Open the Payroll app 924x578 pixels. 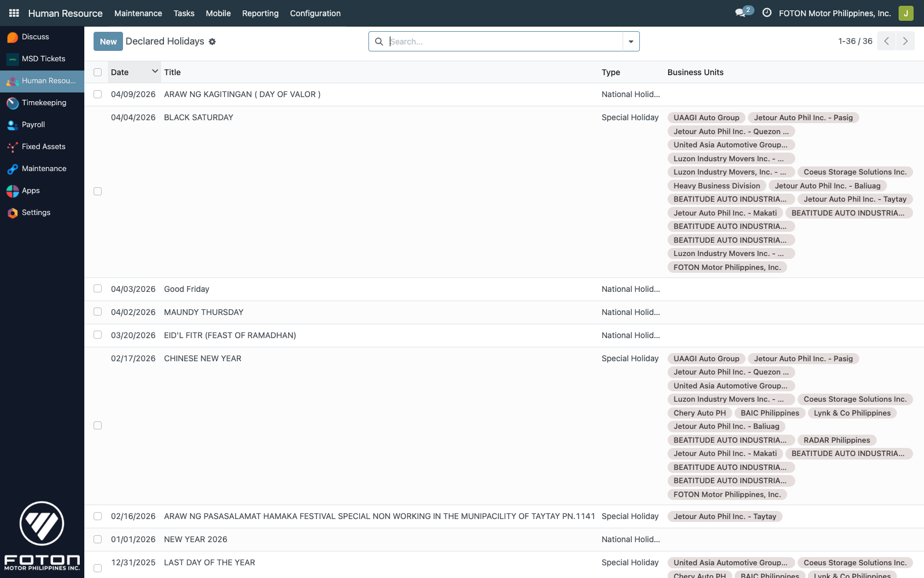click(x=33, y=125)
